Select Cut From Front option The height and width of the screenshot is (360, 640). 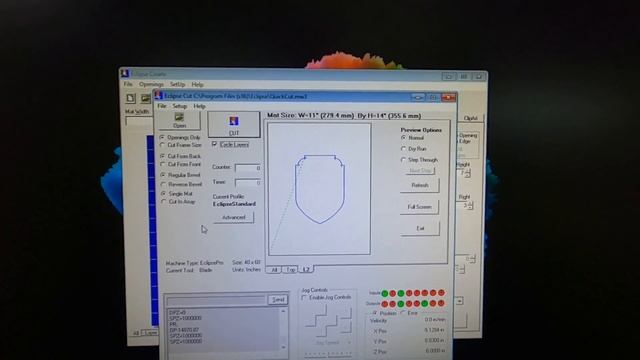click(x=180, y=164)
